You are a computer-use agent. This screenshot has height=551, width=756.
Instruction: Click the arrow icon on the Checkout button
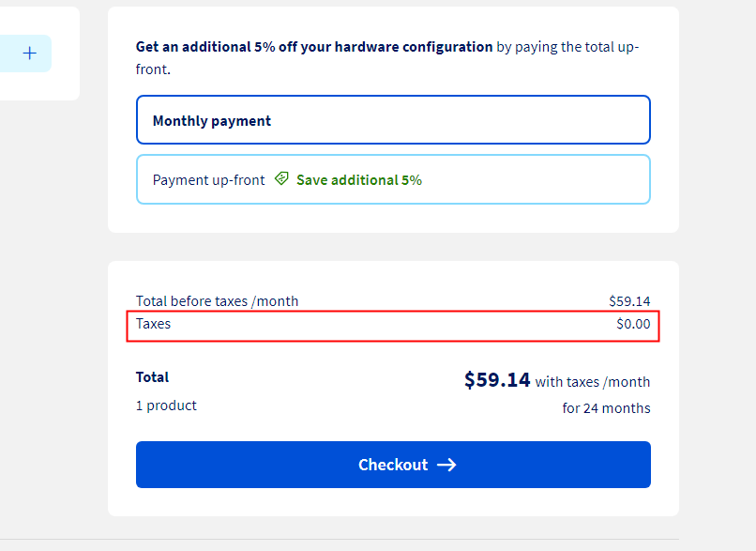click(x=446, y=465)
